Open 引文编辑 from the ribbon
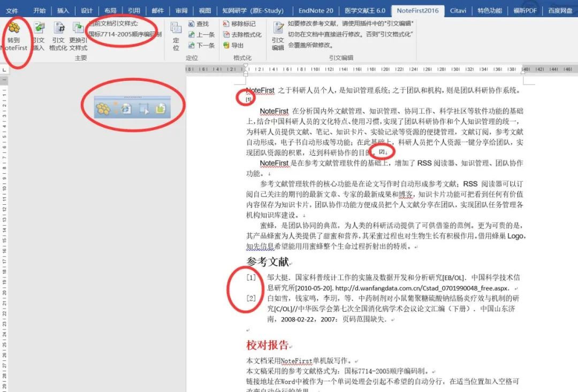Screen dimensions: 578x392 pos(278,36)
